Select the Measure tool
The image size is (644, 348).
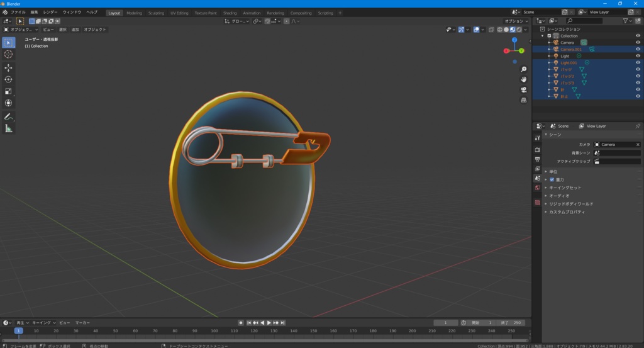pyautogui.click(x=8, y=128)
